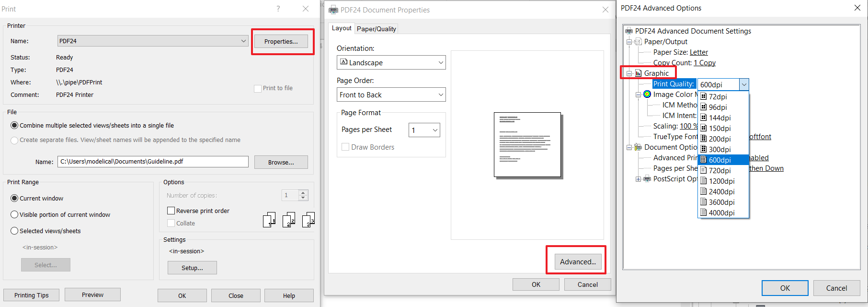The image size is (868, 307).
Task: Select Current window print range
Action: pos(14,198)
